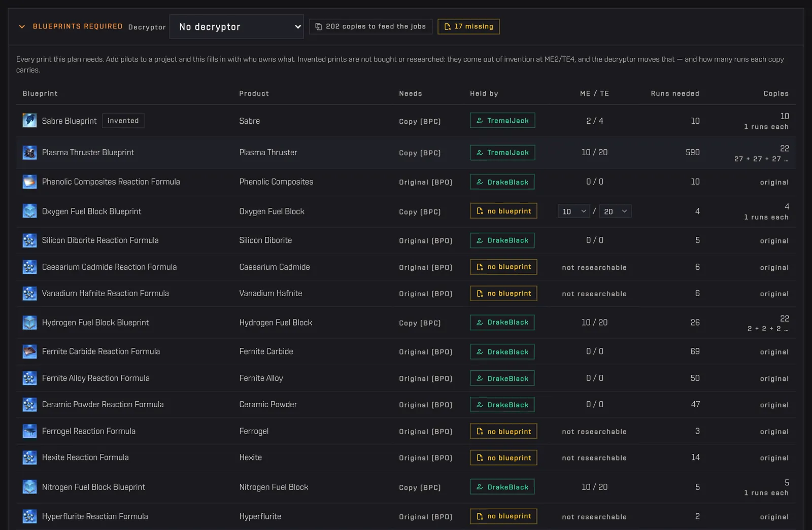Screen dimensions: 812x530
Task: Open the ME 10 dropdown for Oxygen Fuel Block
Action: coord(574,211)
